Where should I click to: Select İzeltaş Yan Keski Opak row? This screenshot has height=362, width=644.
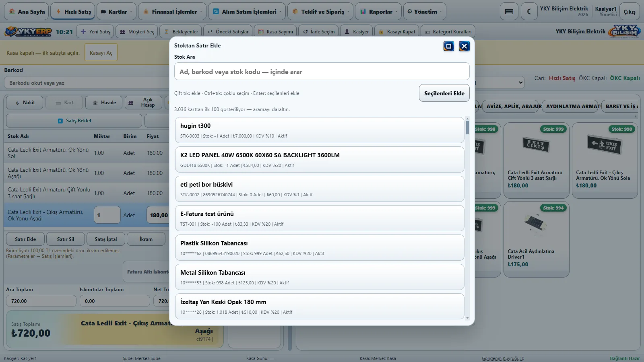[320, 306]
